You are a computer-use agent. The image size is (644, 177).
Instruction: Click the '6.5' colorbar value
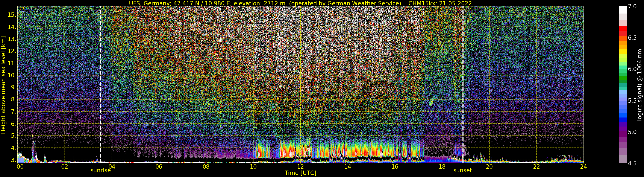pyautogui.click(x=632, y=38)
